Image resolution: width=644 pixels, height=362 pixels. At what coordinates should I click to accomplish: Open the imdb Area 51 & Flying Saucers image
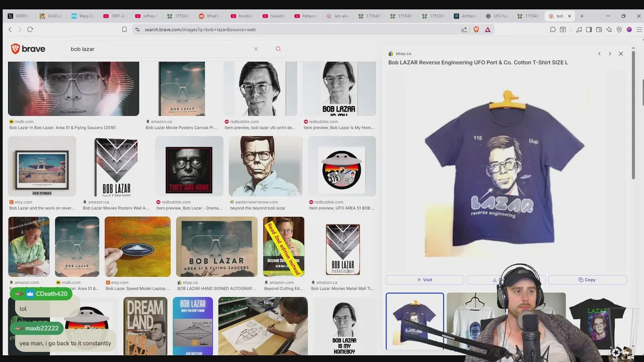(x=73, y=88)
